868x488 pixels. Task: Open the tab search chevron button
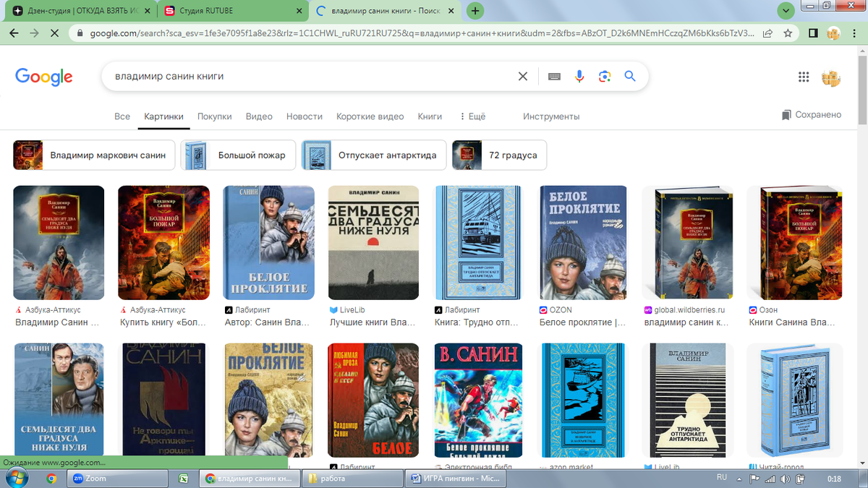[x=786, y=11]
